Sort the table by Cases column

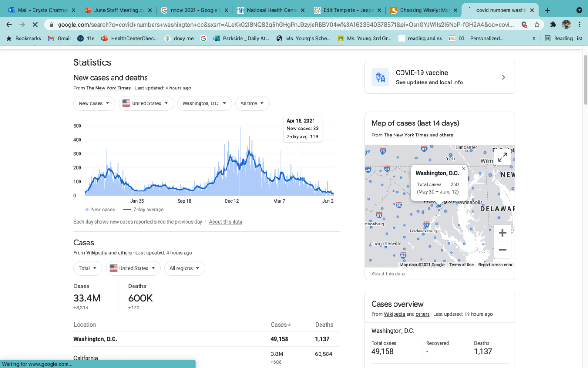coord(281,325)
